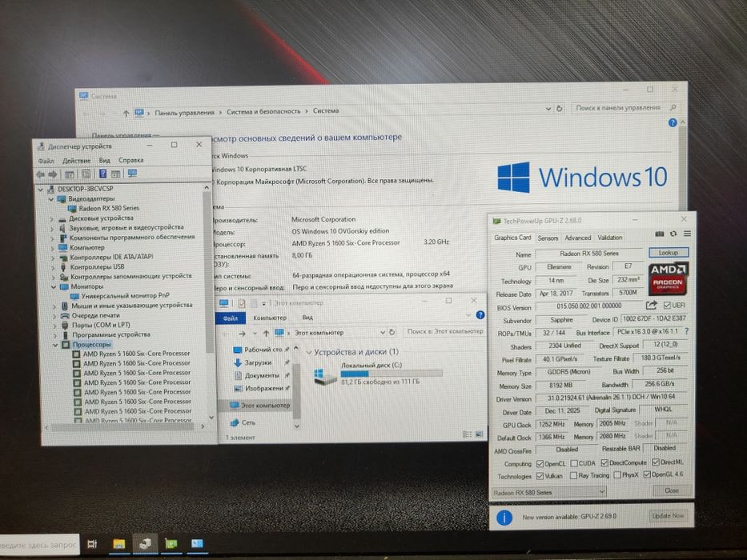Toggle the PhysX checkbox
Image resolution: width=747 pixels, height=560 pixels.
click(x=617, y=474)
